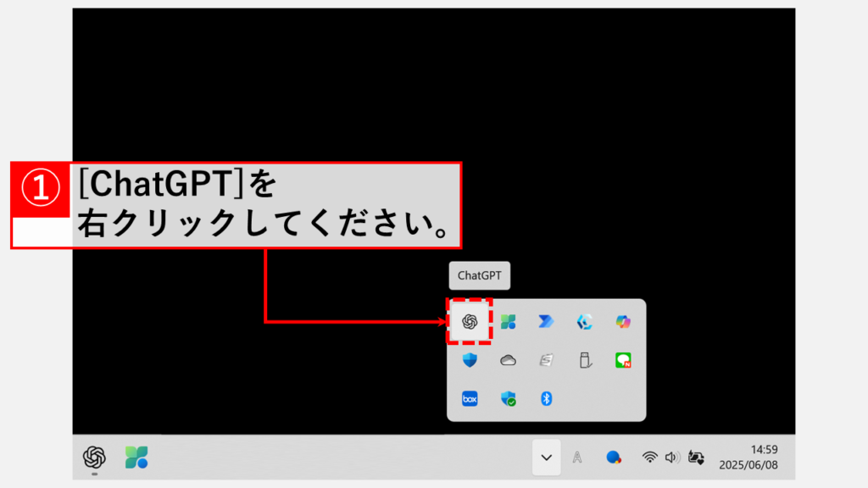Click the speaker volume icon
Screen dimensions: 868x488
tap(672, 457)
